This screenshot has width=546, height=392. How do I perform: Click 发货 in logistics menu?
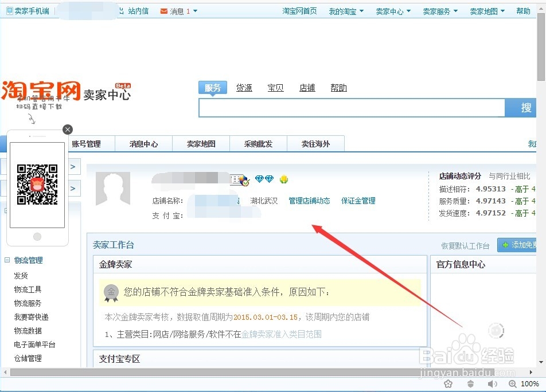(21, 276)
